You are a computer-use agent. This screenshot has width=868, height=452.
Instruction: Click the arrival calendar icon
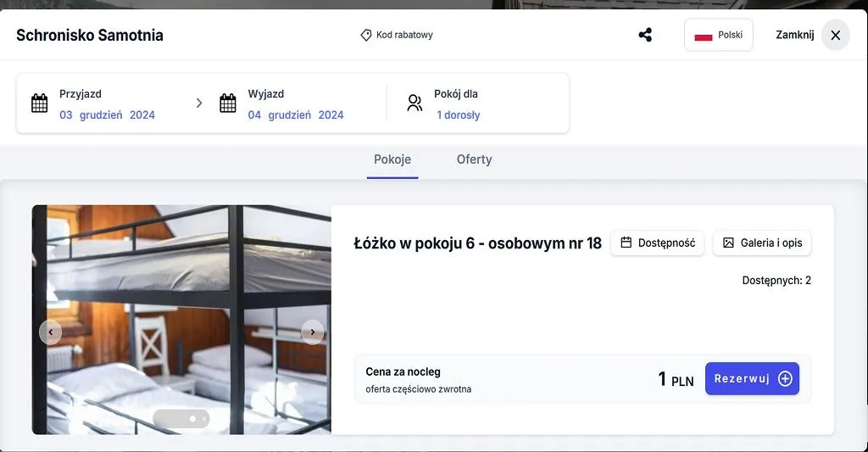40,103
